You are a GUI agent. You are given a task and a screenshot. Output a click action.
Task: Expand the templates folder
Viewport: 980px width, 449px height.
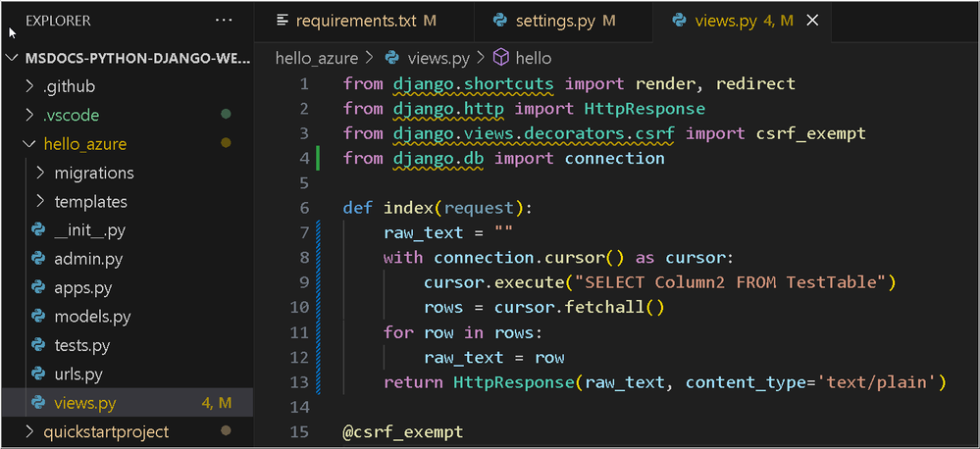[39, 202]
